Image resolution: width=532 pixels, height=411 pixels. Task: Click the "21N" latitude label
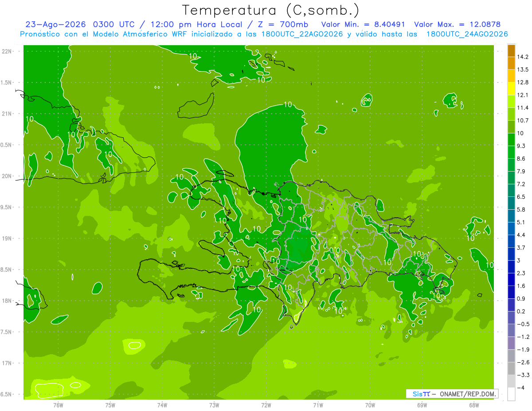7,114
